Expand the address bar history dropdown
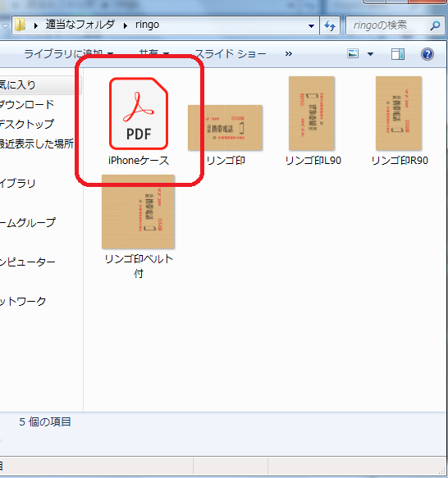This screenshot has height=478, width=448. [x=311, y=26]
